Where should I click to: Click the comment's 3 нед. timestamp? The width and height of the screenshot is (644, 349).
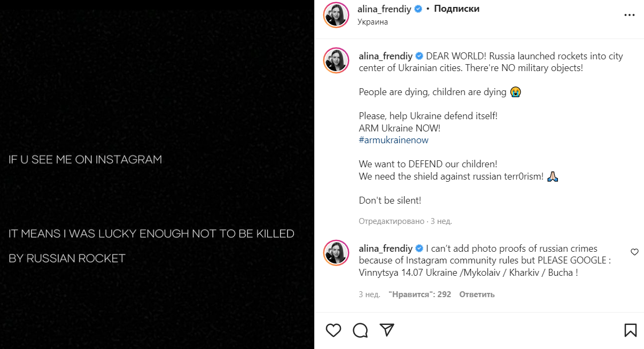tap(369, 294)
